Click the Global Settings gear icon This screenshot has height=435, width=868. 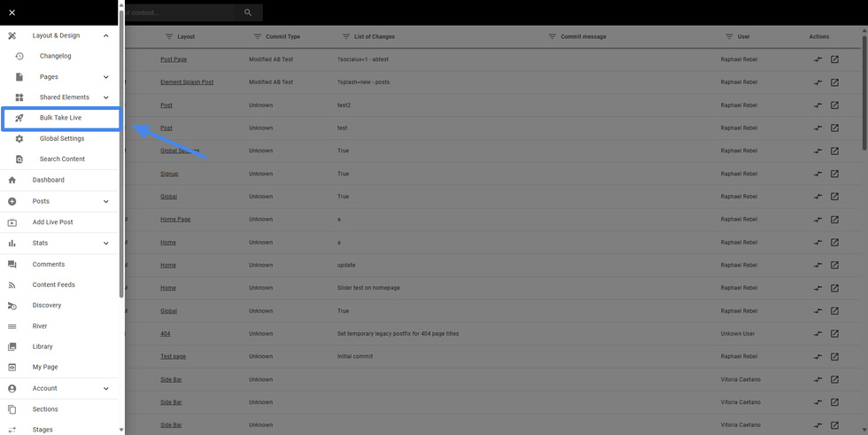(19, 139)
